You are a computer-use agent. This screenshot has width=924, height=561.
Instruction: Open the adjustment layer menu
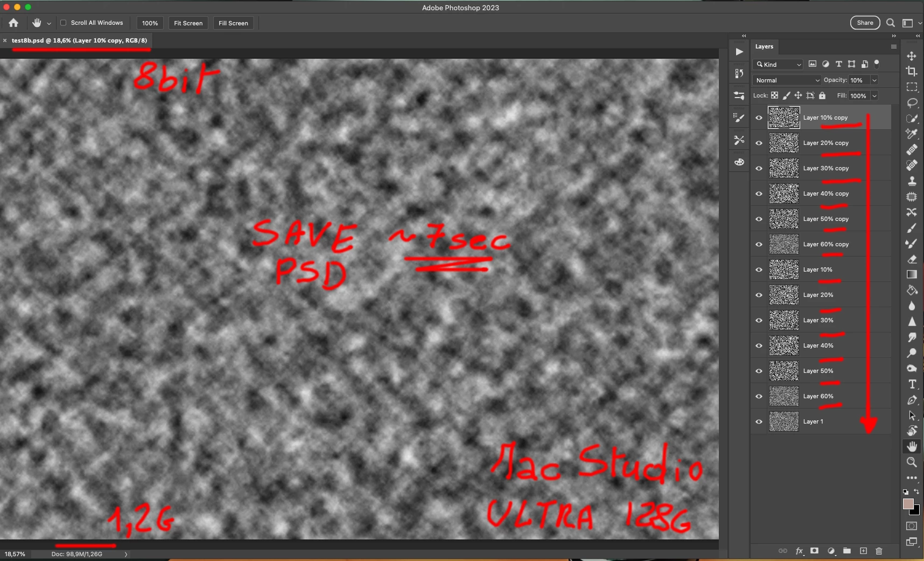pyautogui.click(x=831, y=551)
